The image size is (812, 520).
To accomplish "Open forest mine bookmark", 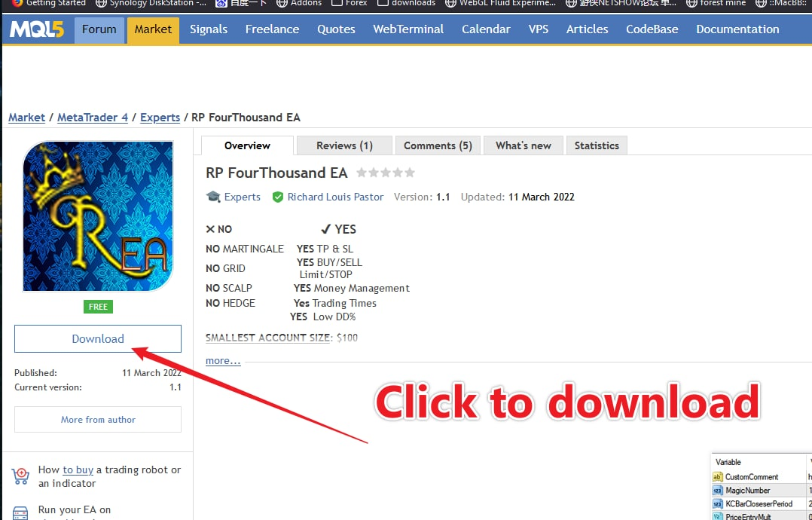I will [x=716, y=3].
